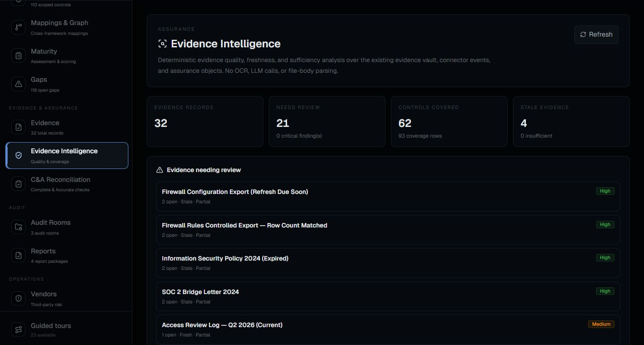This screenshot has width=644, height=345.
Task: Click the Evidence Records card showing 32
Action: click(x=205, y=122)
